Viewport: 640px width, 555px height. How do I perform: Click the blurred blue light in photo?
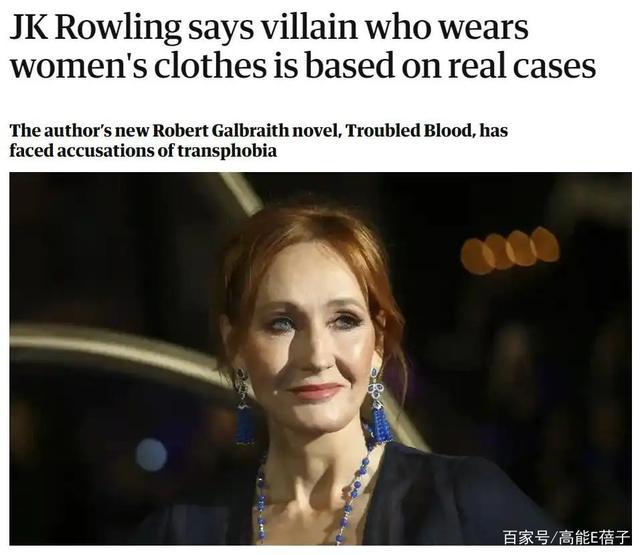click(x=151, y=455)
